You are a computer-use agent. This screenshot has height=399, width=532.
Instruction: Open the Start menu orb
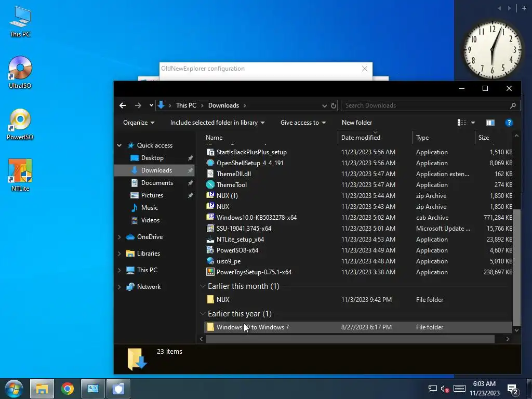(14, 389)
